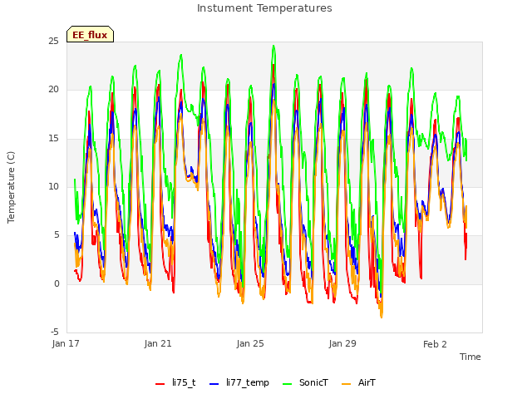Click the Jan 25 x-axis label
The height and width of the screenshot is (399, 532).
[250, 343]
